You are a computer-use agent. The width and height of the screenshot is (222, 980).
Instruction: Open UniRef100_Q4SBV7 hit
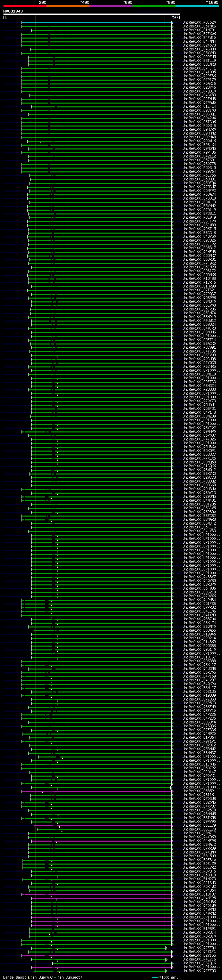(x=199, y=577)
